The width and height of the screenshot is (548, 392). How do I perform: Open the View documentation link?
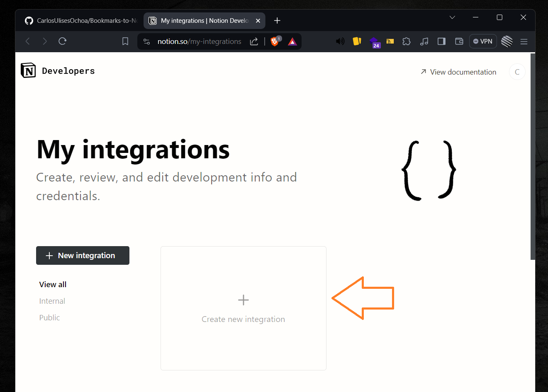click(x=458, y=72)
